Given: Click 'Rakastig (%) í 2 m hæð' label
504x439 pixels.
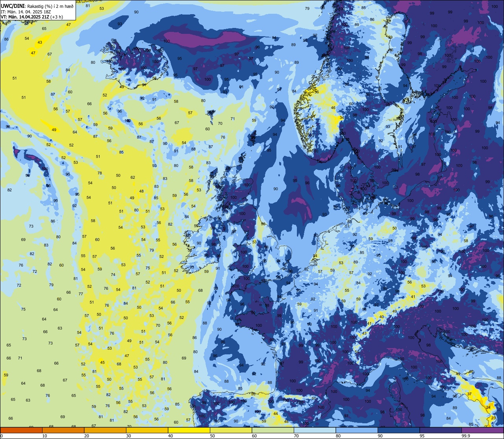Looking at the screenshot, I should click(x=50, y=6).
